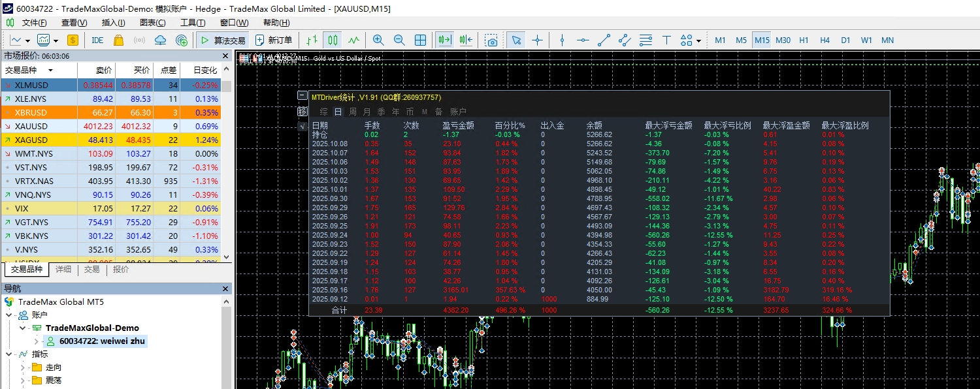Zoom in the chart
The height and width of the screenshot is (389, 980).
(378, 40)
